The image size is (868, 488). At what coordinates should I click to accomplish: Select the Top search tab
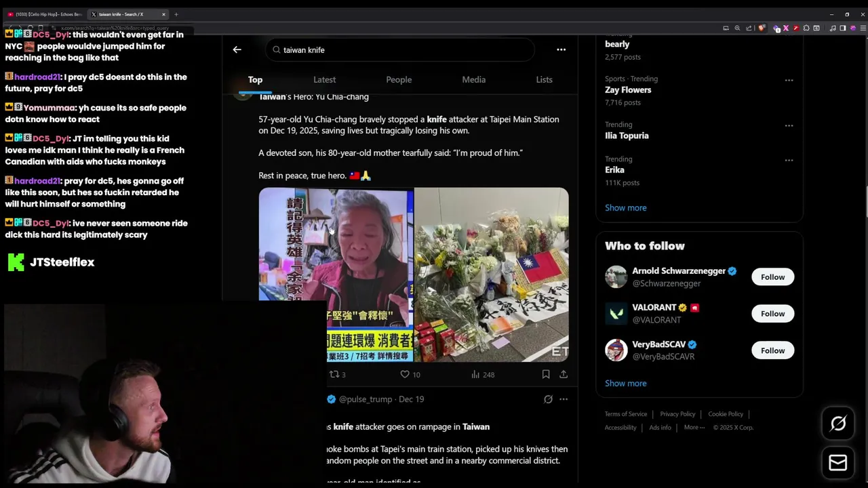[255, 79]
